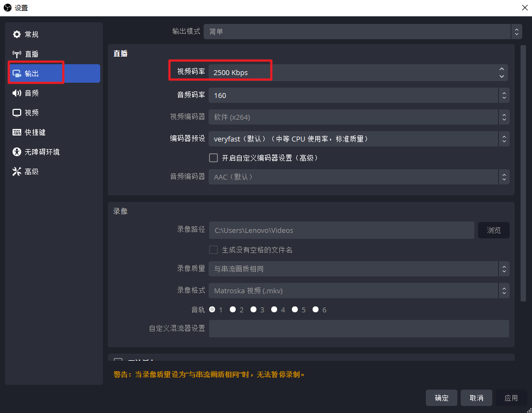Click the 快捷键 keyboard icon

pos(16,133)
